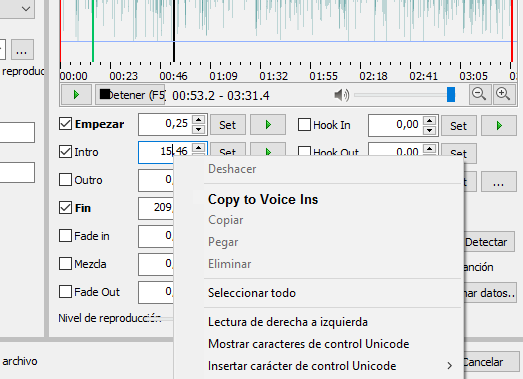Uncheck the Fin checkbox

(65, 208)
